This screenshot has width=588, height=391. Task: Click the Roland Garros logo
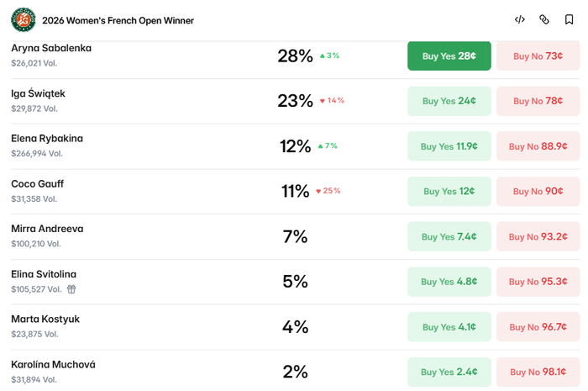click(24, 20)
